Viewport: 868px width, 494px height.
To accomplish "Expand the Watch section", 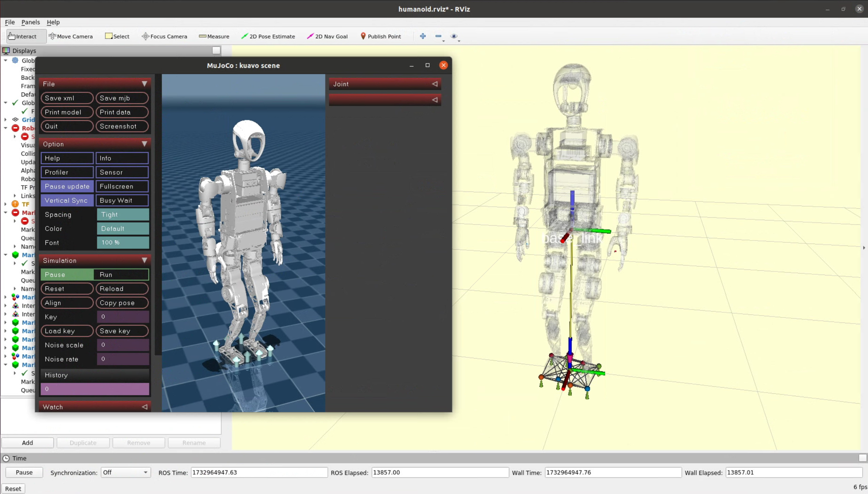I will pyautogui.click(x=95, y=407).
